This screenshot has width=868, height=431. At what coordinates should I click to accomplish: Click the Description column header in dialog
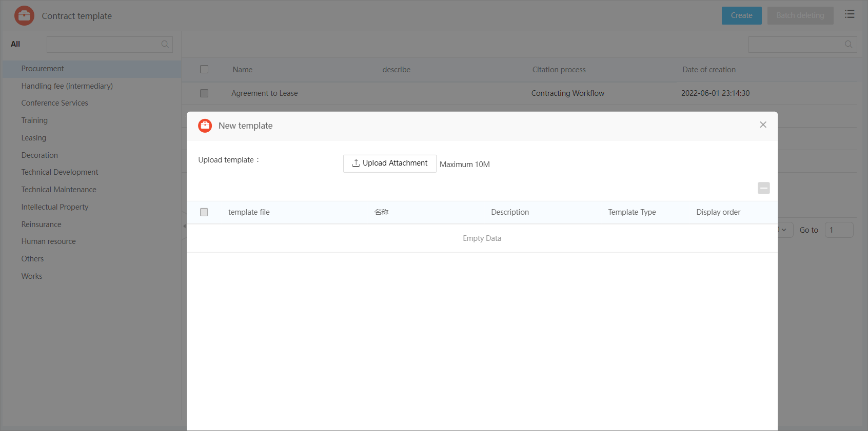point(510,212)
